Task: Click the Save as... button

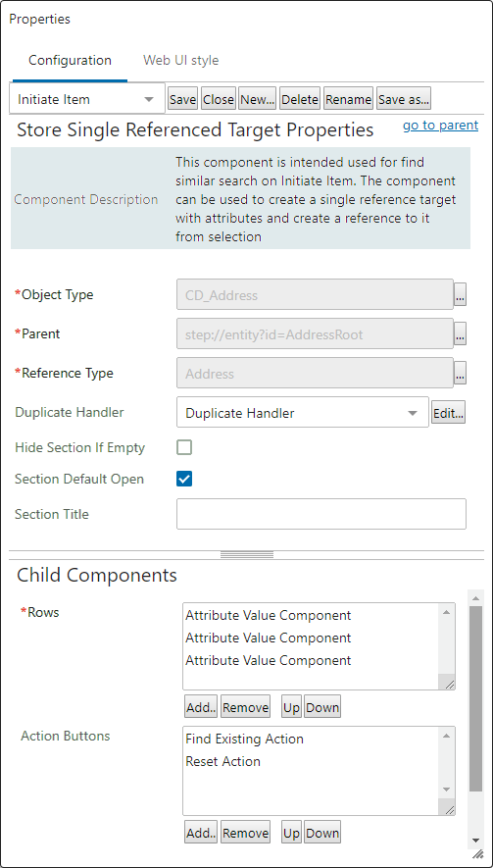Action: tap(404, 99)
